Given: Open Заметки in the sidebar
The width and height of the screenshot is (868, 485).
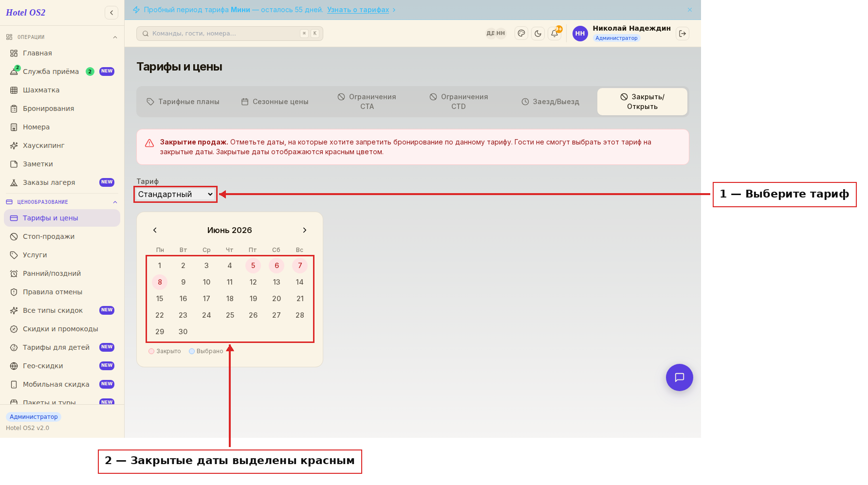Looking at the screenshot, I should coord(62,164).
